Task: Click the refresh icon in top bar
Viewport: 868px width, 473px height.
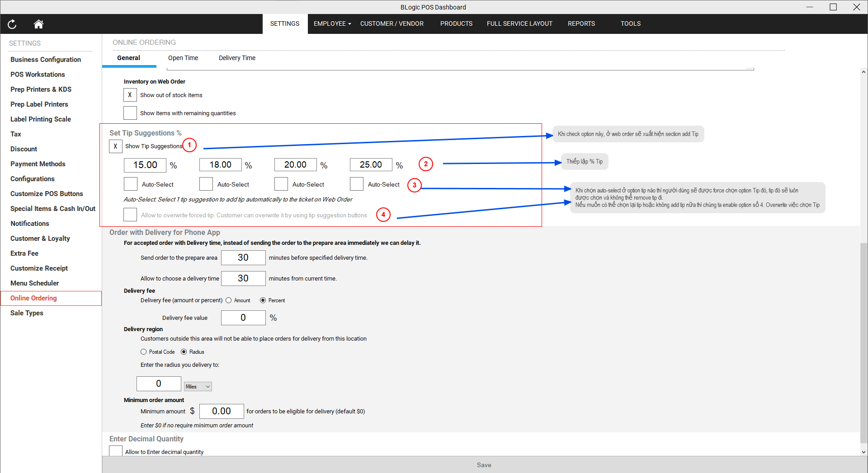Action: click(12, 24)
